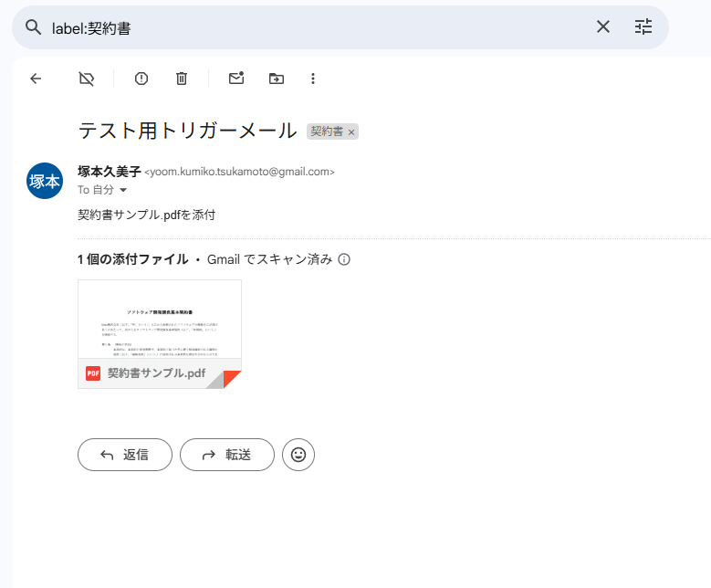Click the search magnifier icon
The image size is (711, 588).
point(33,27)
